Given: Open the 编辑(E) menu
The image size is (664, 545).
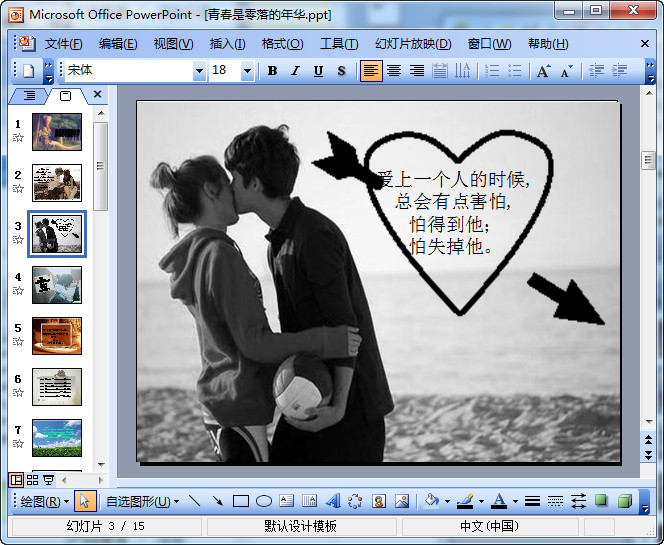Looking at the screenshot, I should click(118, 44).
